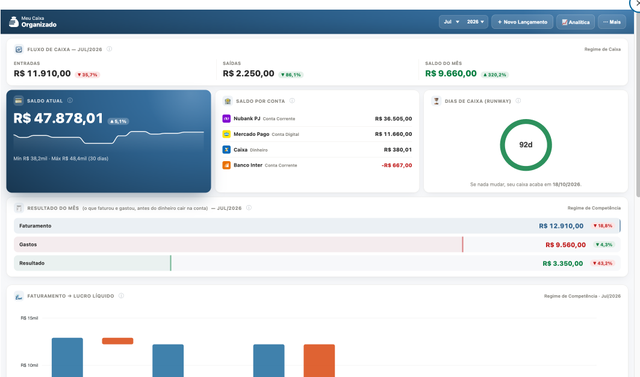Viewport: 640px width, 377px height.
Task: Click the large orange bar in waterfall chart
Action: pyautogui.click(x=319, y=361)
